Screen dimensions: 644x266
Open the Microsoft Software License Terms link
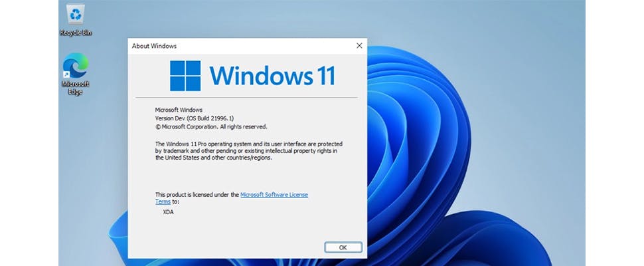pos(274,195)
